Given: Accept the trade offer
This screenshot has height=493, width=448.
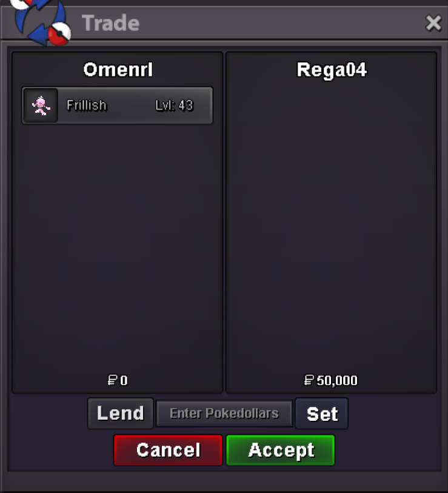Looking at the screenshot, I should [x=281, y=450].
